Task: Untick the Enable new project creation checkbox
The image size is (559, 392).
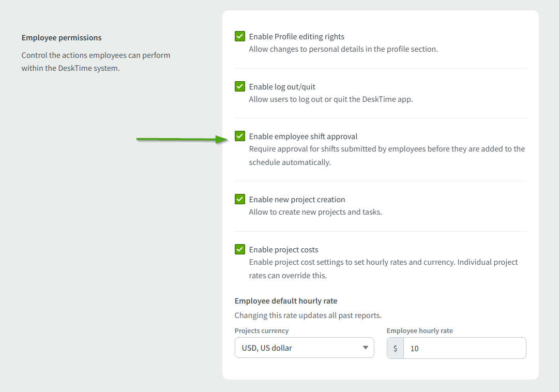Action: pyautogui.click(x=240, y=199)
